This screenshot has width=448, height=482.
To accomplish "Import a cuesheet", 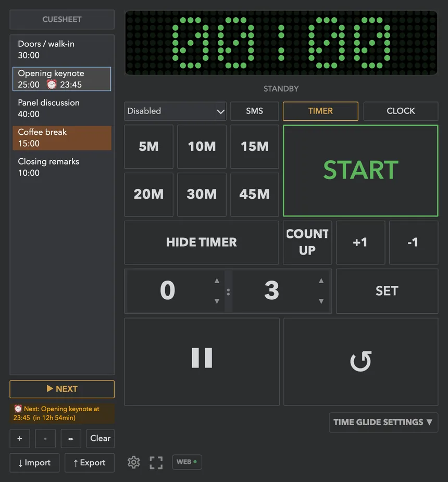I will 34,463.
